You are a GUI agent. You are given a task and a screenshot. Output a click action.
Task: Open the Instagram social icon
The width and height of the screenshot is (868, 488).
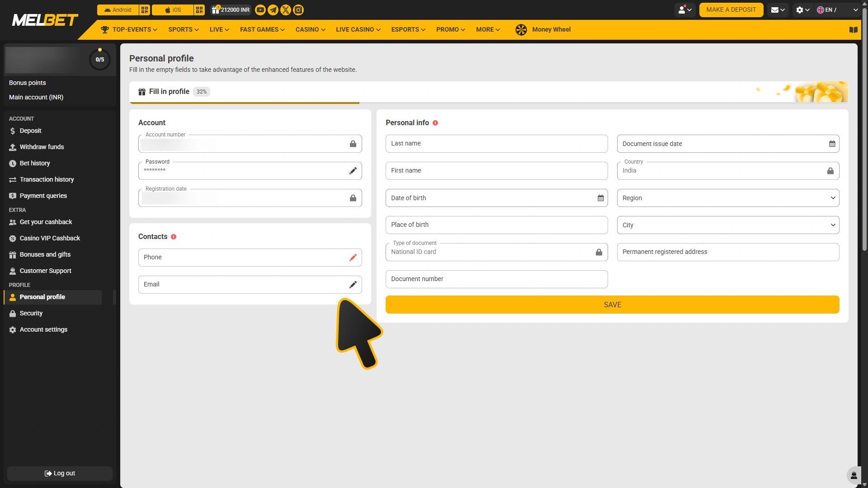coord(298,10)
